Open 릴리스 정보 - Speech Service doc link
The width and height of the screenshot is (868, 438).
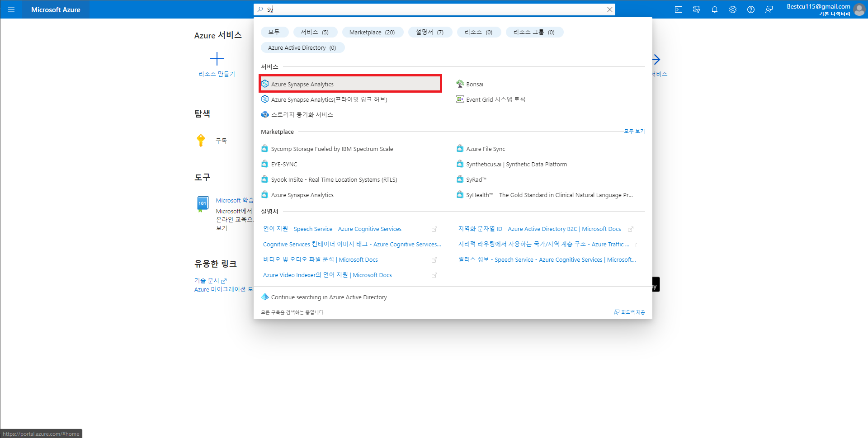pos(547,260)
